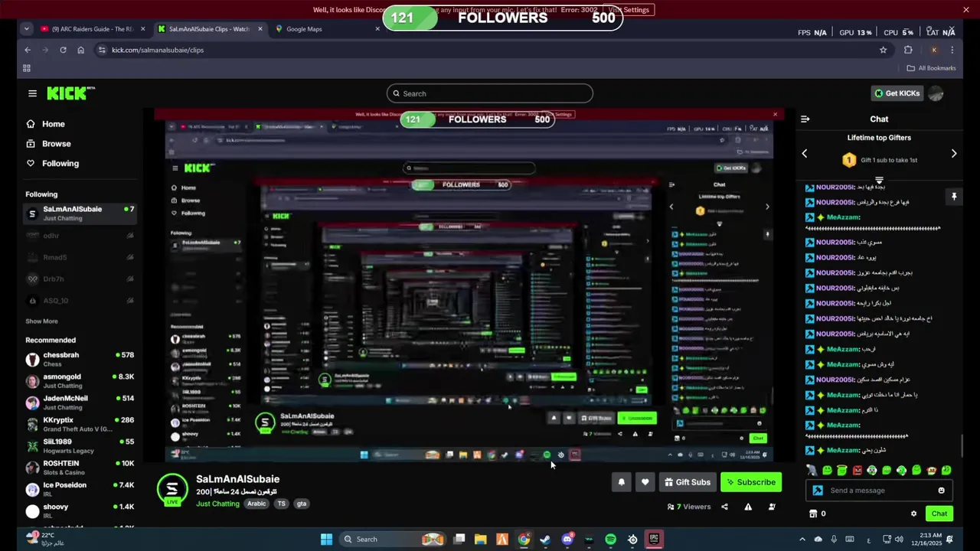The width and height of the screenshot is (980, 551).
Task: Follow channel with heart button
Action: point(645,482)
